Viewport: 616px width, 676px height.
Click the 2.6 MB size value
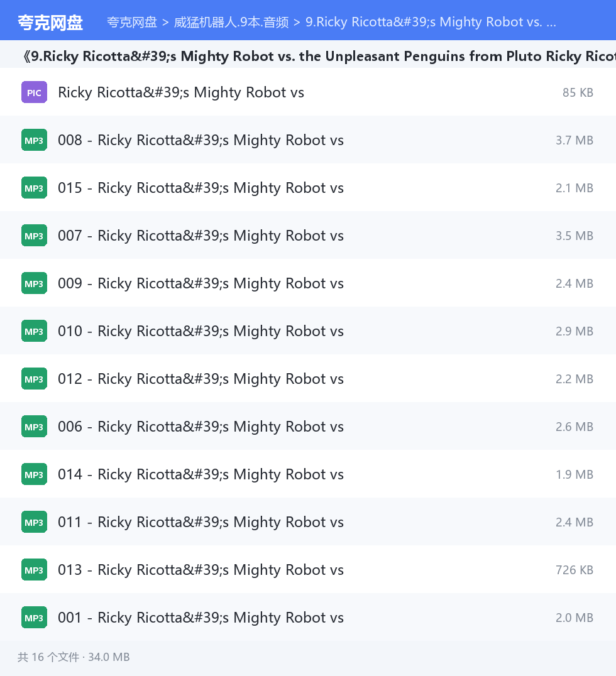pos(574,427)
